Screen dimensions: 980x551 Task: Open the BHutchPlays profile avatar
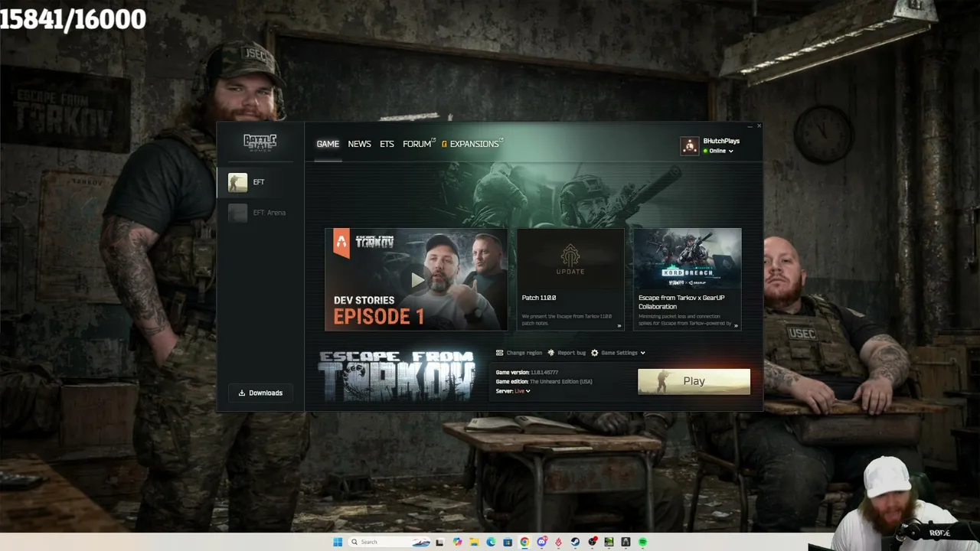pos(690,145)
